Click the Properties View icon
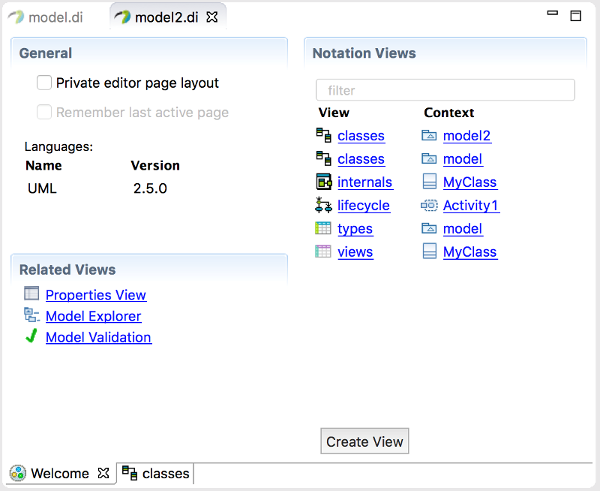 (x=31, y=293)
